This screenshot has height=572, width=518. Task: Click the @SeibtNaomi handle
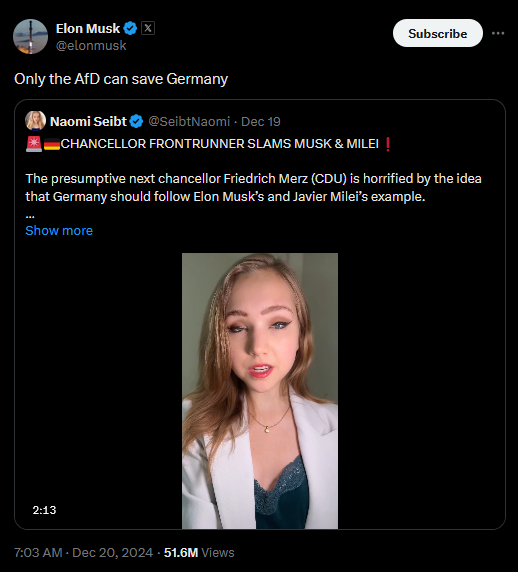point(189,121)
